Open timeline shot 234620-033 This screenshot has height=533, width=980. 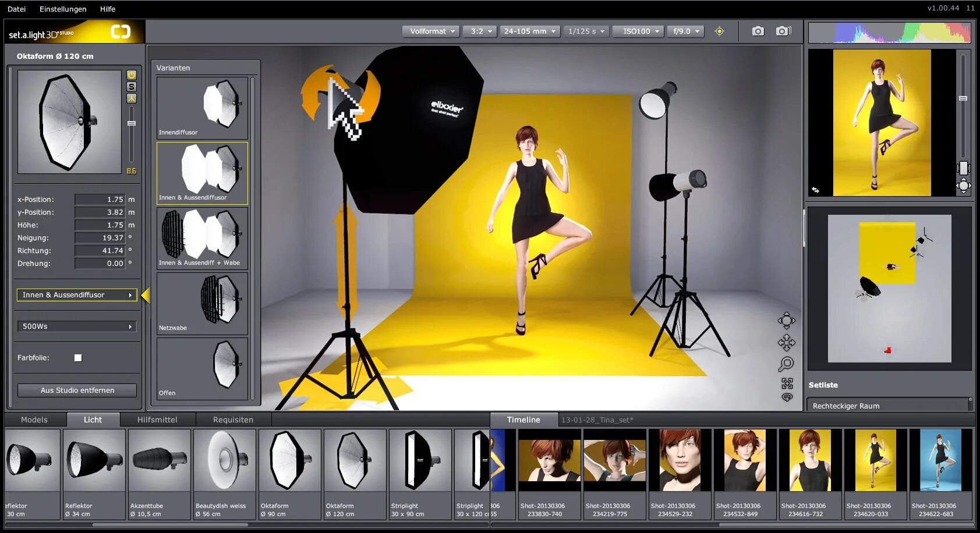pos(876,474)
